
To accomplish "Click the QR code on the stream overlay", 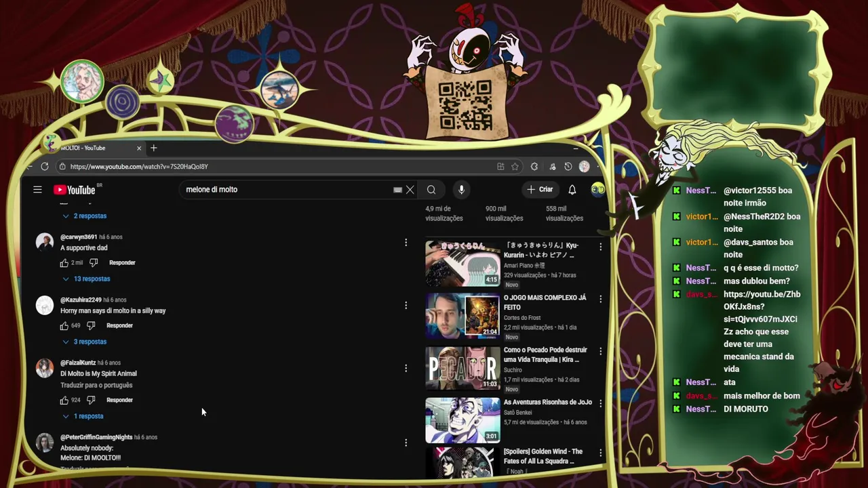I will 465,105.
